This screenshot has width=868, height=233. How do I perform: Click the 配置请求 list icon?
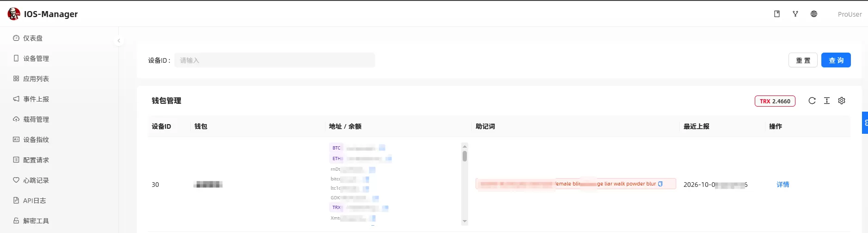[16, 160]
